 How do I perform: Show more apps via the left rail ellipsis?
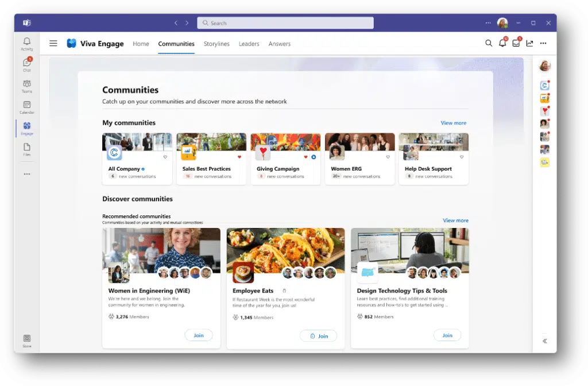point(27,174)
